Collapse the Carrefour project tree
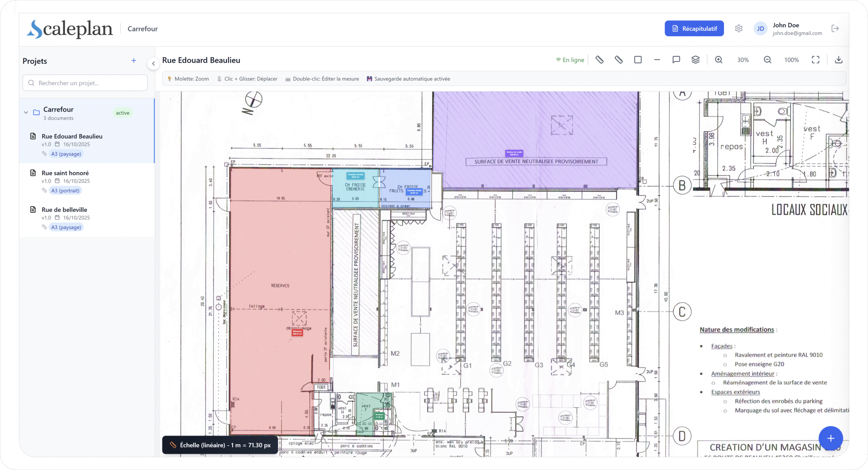This screenshot has height=470, width=868. tap(26, 112)
